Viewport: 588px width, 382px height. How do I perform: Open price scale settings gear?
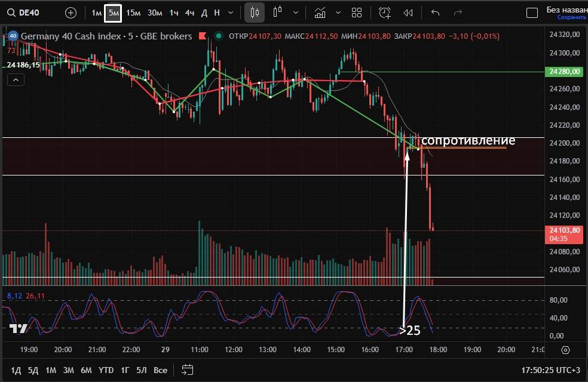pyautogui.click(x=566, y=350)
